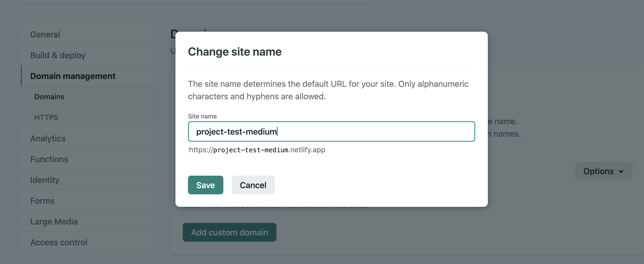Click into the Site name text field

coord(331,131)
